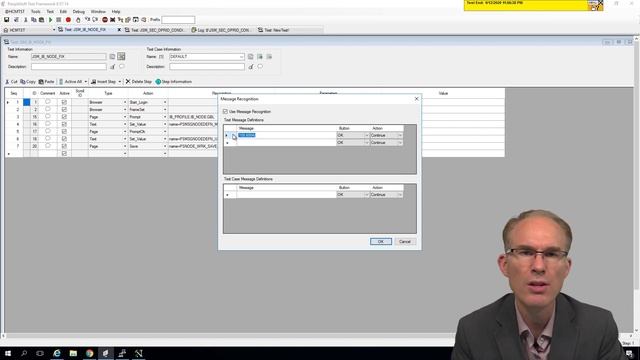Open Action dropdown in Test Case Message Definitions

(400, 195)
